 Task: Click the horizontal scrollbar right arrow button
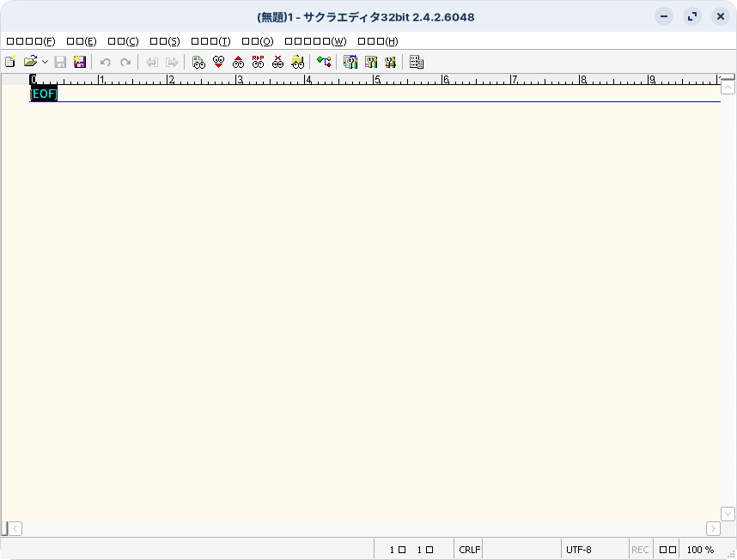(x=713, y=528)
